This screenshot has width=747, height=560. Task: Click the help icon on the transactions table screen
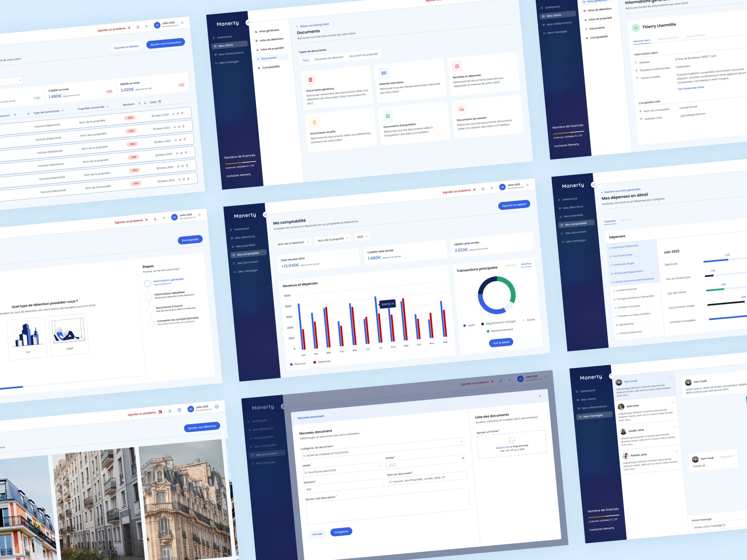(146, 26)
